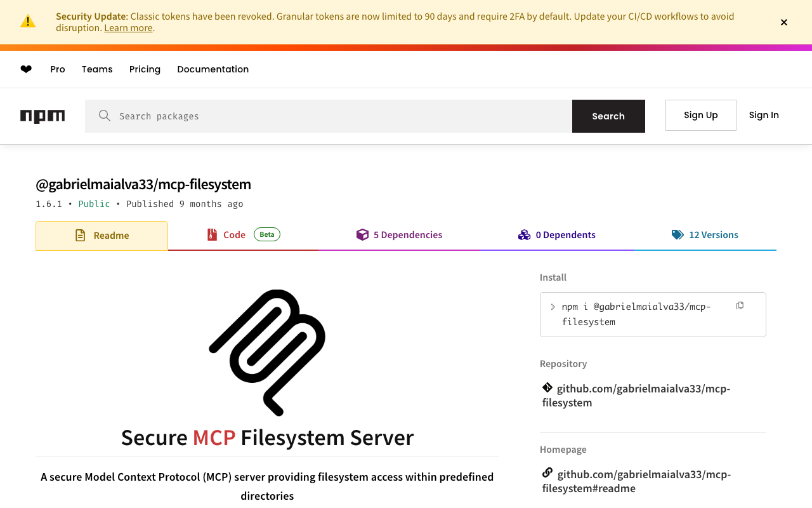
Task: Click the version number 1.6.1
Action: pyautogui.click(x=49, y=204)
